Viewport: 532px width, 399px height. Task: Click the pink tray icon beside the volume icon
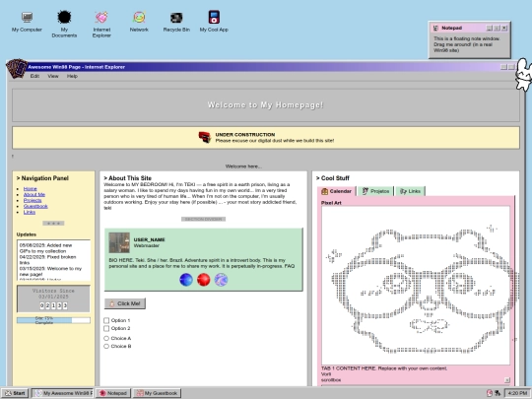click(490, 393)
